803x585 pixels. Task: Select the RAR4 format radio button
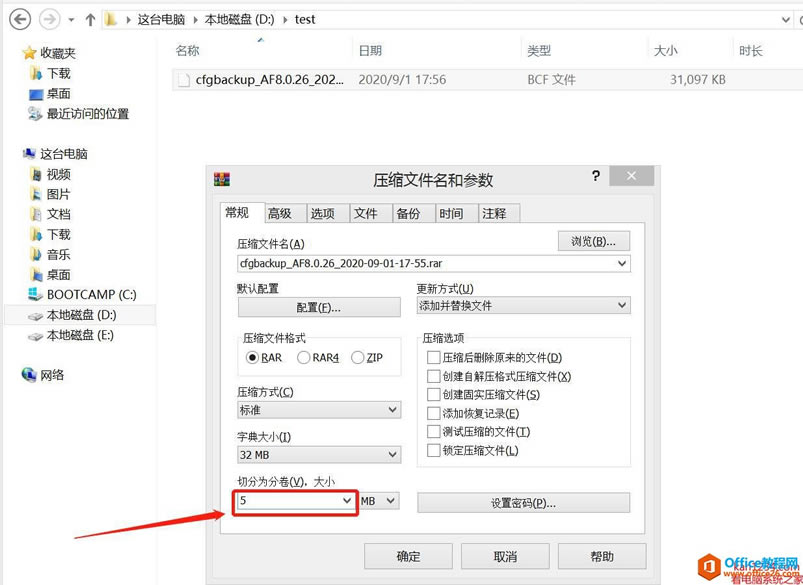click(x=304, y=358)
